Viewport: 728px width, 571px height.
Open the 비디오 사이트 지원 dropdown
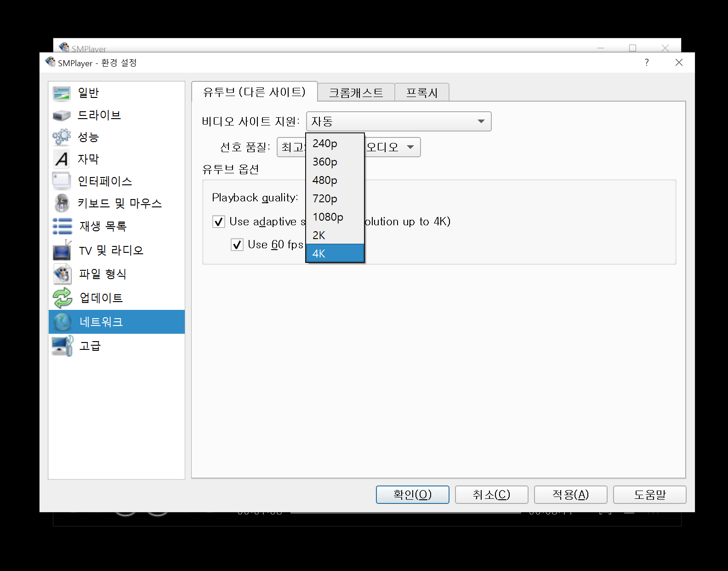399,121
